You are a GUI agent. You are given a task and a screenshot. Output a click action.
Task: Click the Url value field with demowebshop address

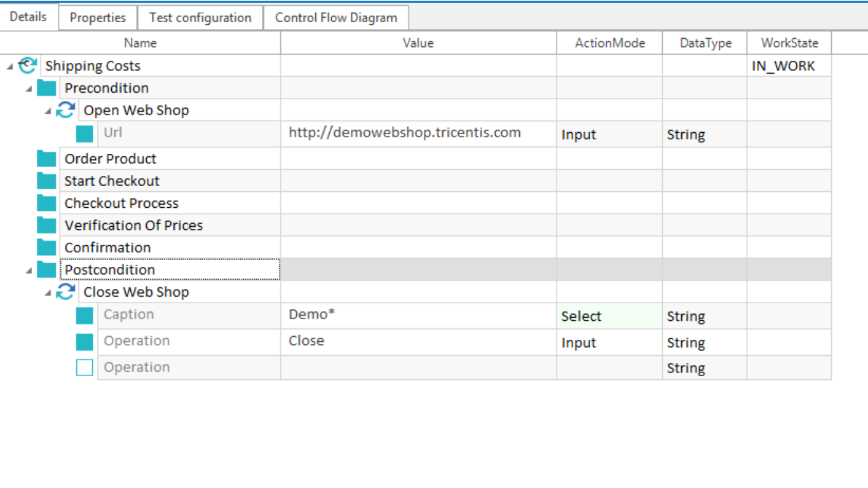[x=405, y=133]
